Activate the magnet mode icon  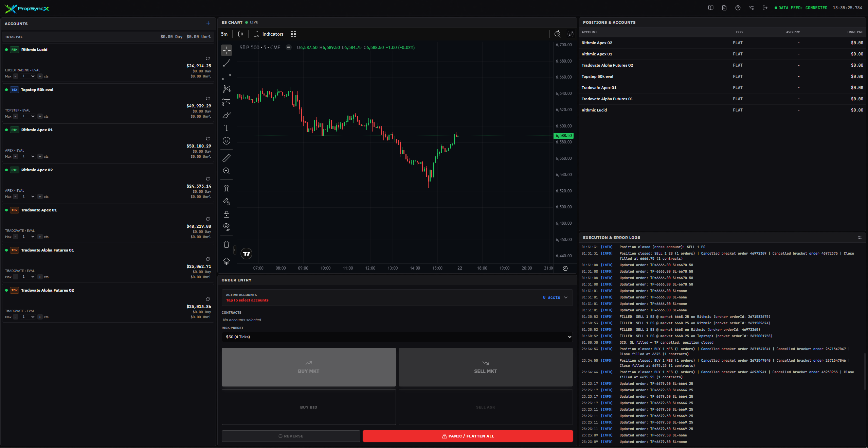tap(227, 188)
